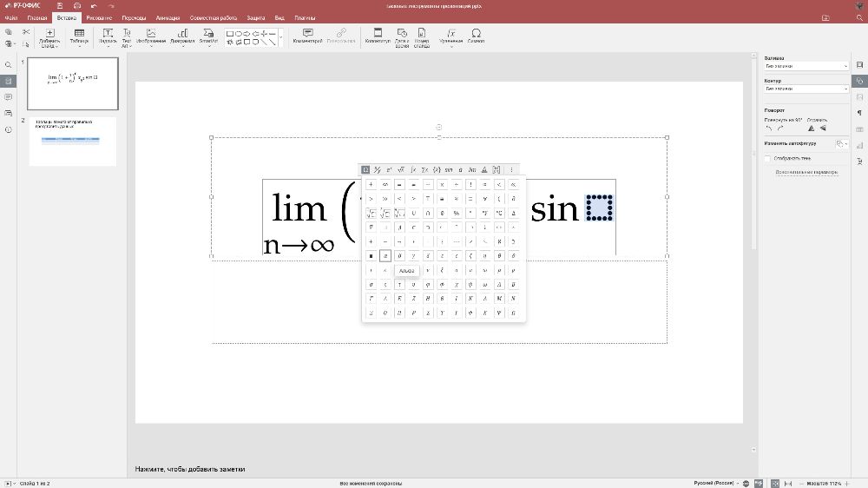Open the Главная tab
Screen dimensions: 868x488
click(x=37, y=17)
